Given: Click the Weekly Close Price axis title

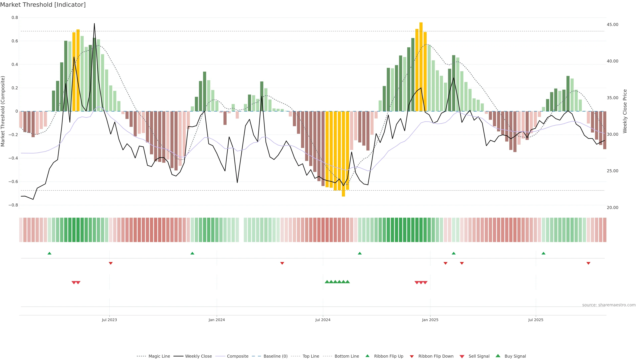Looking at the screenshot, I should 625,111.
